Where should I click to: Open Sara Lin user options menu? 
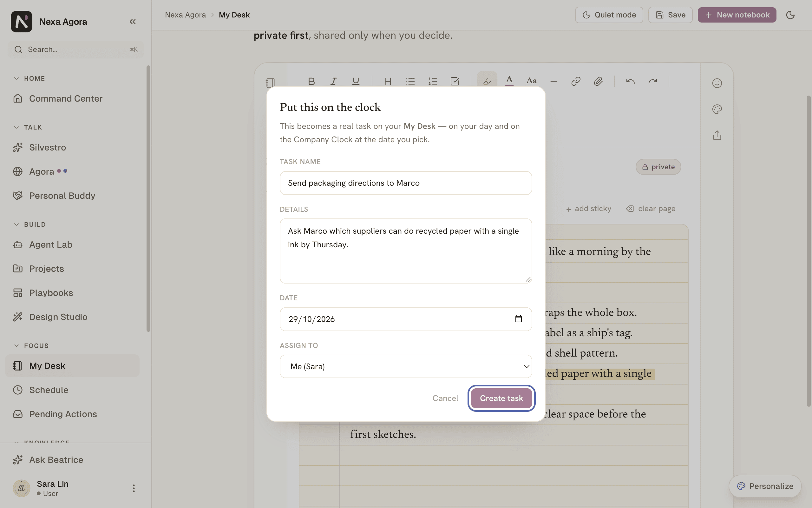pos(134,488)
